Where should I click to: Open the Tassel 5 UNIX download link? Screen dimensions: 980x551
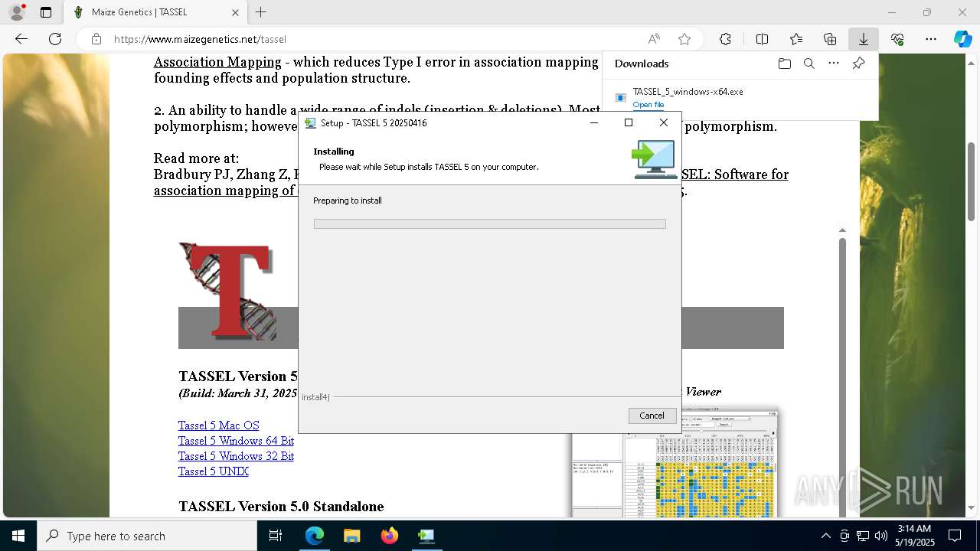point(214,471)
